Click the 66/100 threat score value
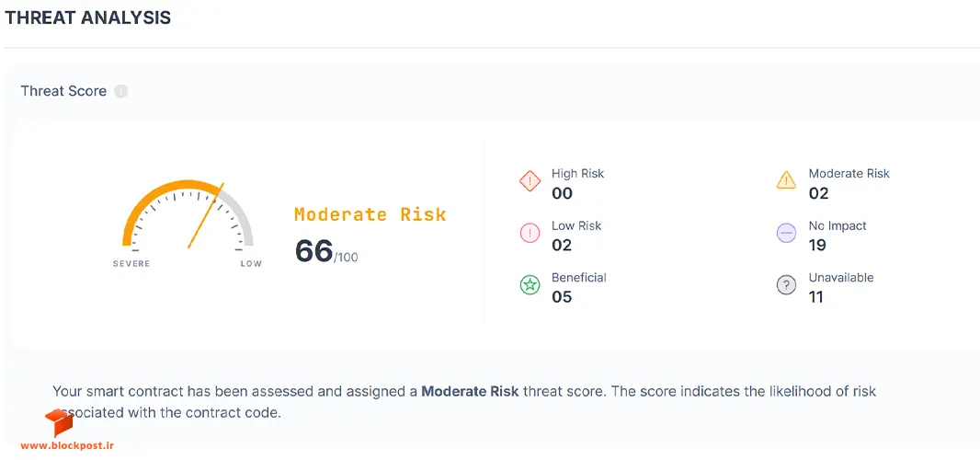 [326, 251]
